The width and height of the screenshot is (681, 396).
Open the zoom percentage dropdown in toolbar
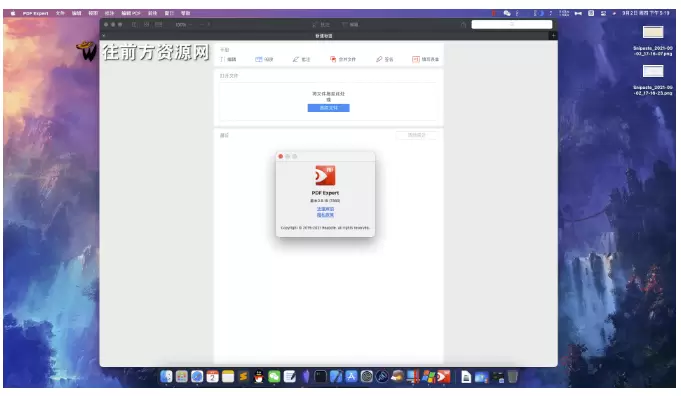click(x=183, y=25)
